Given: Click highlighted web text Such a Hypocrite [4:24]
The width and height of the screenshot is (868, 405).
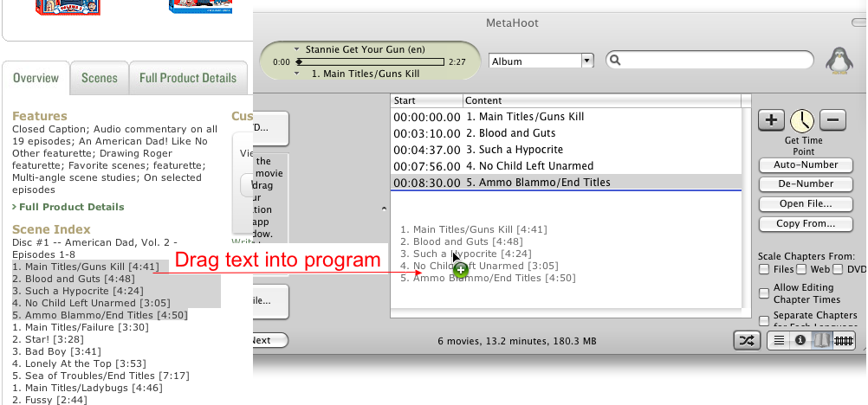Looking at the screenshot, I should [84, 291].
